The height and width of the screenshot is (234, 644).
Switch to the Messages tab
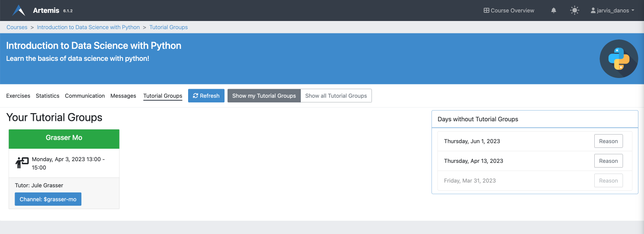[x=123, y=96]
